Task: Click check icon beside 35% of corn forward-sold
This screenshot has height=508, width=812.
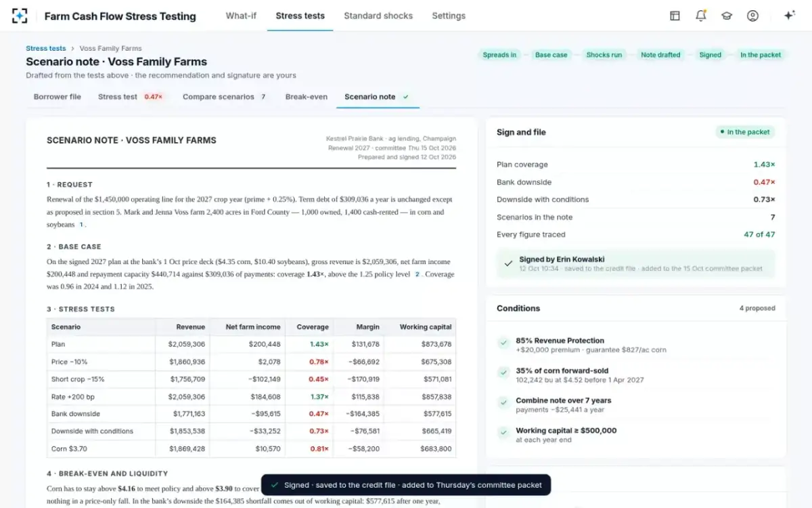Action: point(503,373)
